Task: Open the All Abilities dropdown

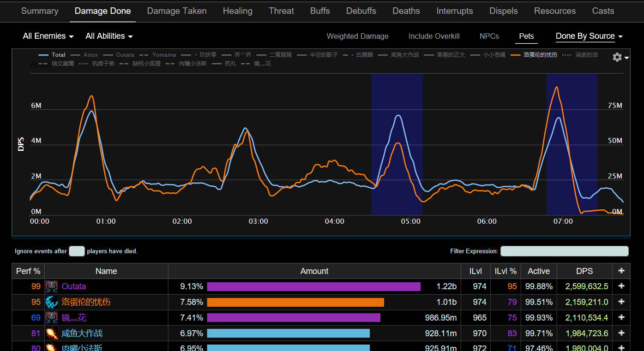Action: (x=109, y=36)
